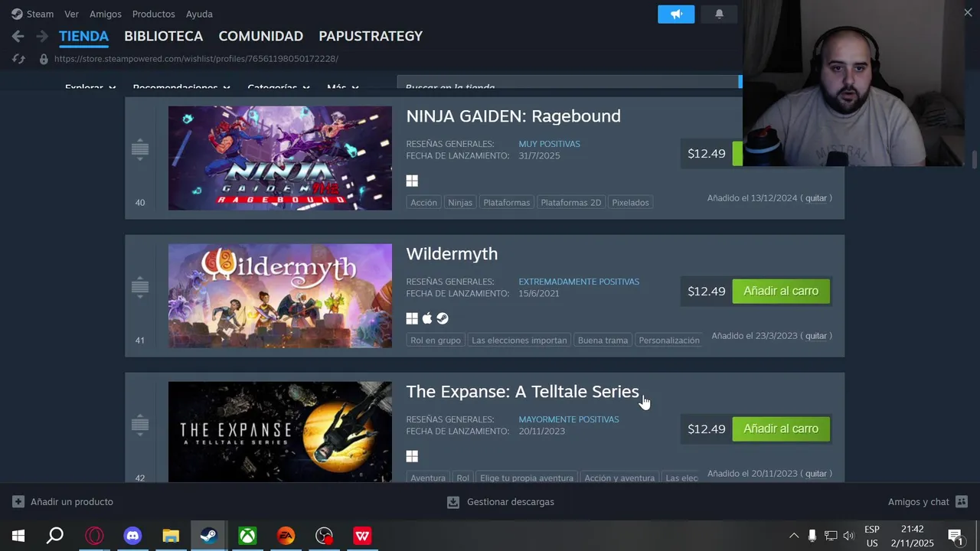980x551 pixels.
Task: Open Gestionar descargas
Action: click(501, 502)
